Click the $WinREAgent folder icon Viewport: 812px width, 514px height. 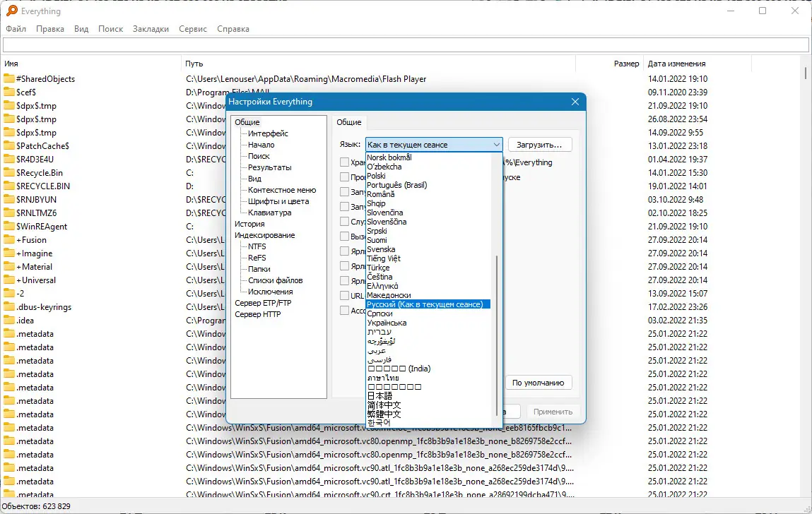pyautogui.click(x=9, y=227)
